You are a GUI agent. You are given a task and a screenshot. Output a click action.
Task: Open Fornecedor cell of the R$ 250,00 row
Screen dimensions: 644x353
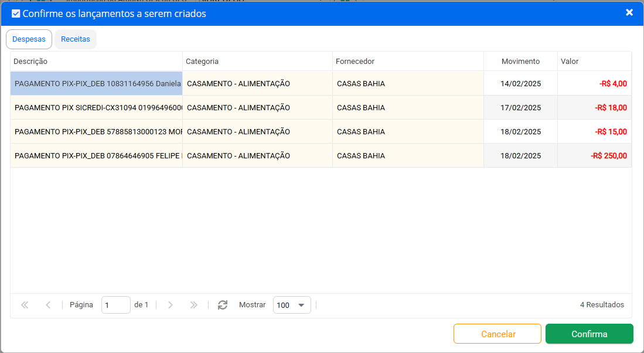coord(408,156)
